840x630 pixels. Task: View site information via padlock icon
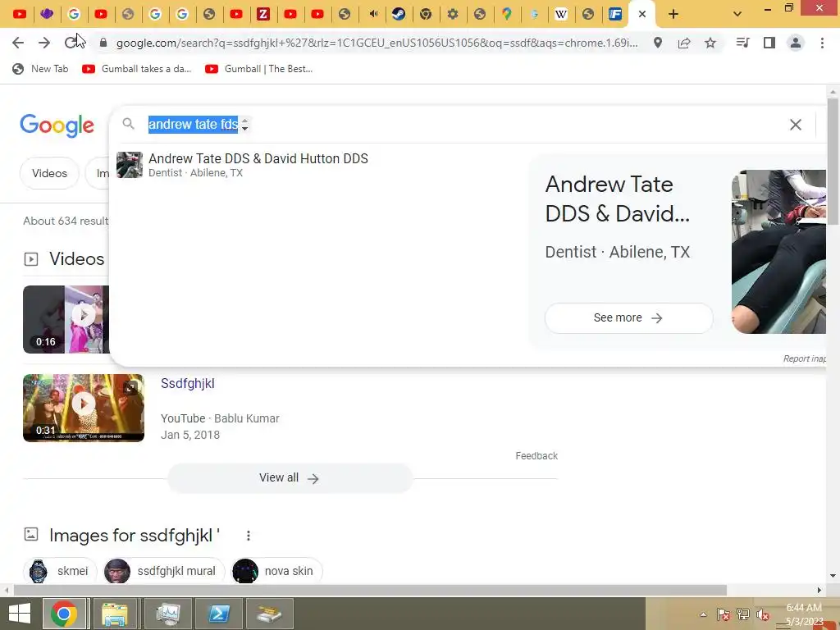click(x=103, y=43)
